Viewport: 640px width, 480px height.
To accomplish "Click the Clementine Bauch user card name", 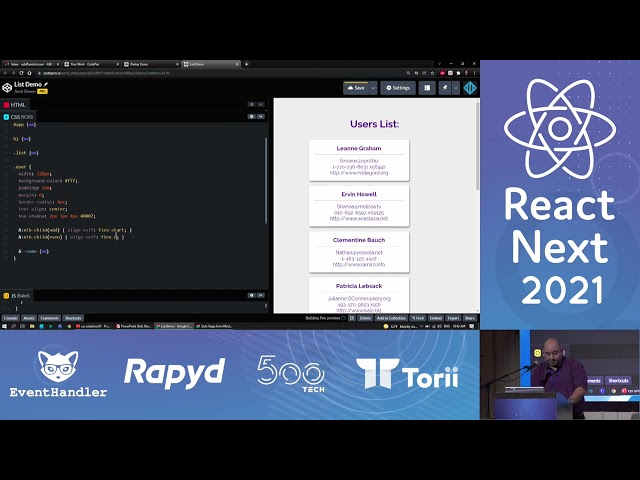I will (x=359, y=240).
